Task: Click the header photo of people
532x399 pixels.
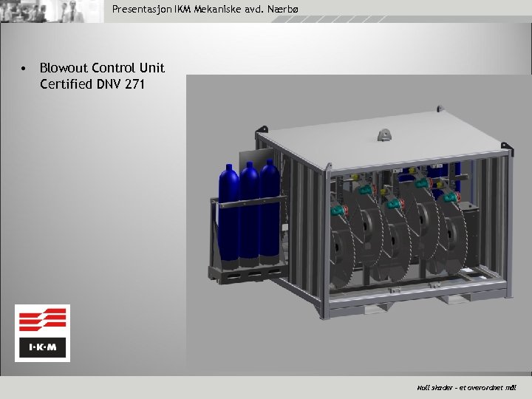Action: point(52,11)
